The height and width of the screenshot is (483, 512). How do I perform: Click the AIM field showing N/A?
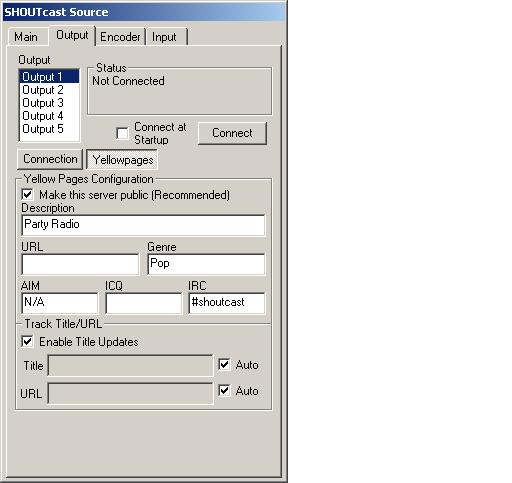pos(60,303)
